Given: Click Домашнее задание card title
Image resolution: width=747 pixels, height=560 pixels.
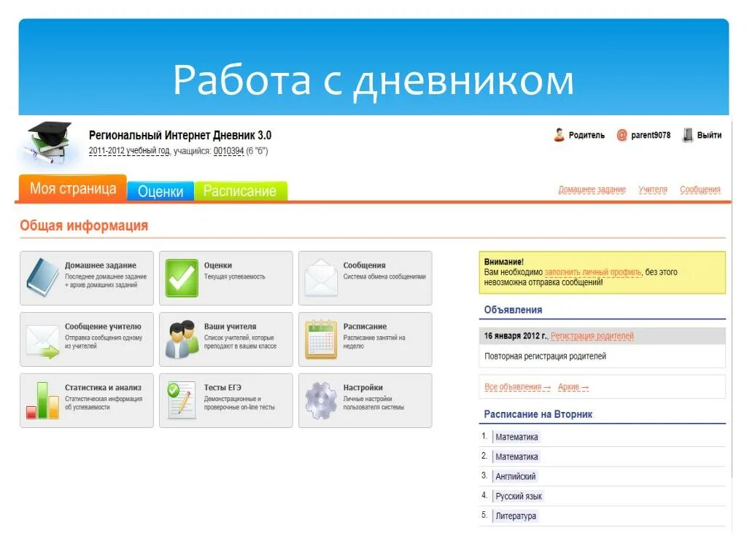Looking at the screenshot, I should [101, 265].
